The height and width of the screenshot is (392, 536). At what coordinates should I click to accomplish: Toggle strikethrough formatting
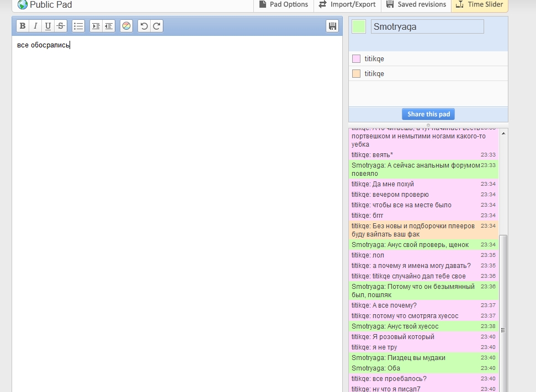pyautogui.click(x=61, y=26)
